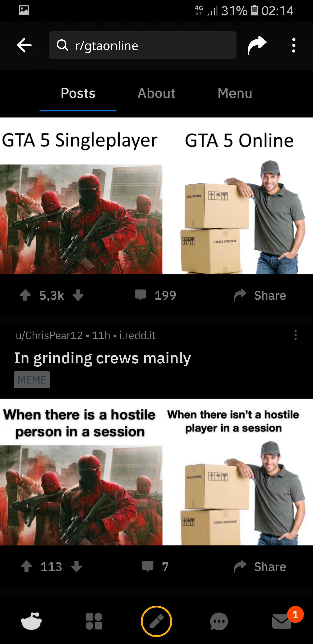Share the GTA 5 Singleplayer meme post
This screenshot has width=313, height=644.
point(260,295)
